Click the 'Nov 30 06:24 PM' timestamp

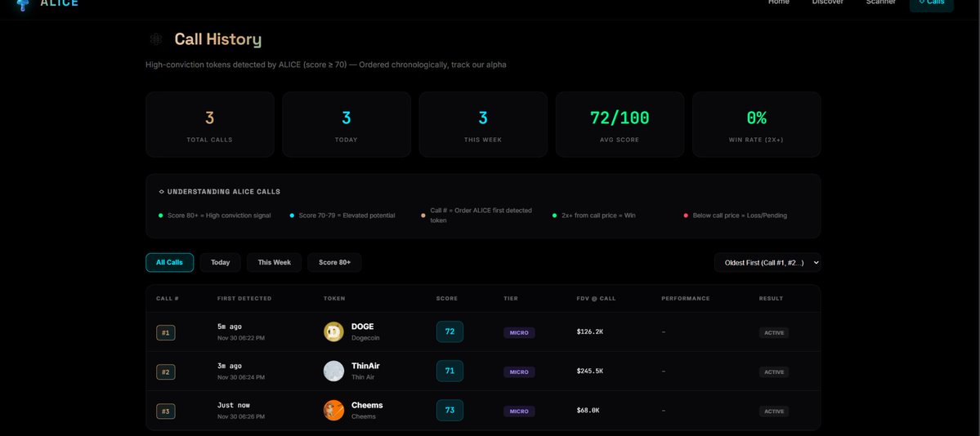[x=241, y=377]
